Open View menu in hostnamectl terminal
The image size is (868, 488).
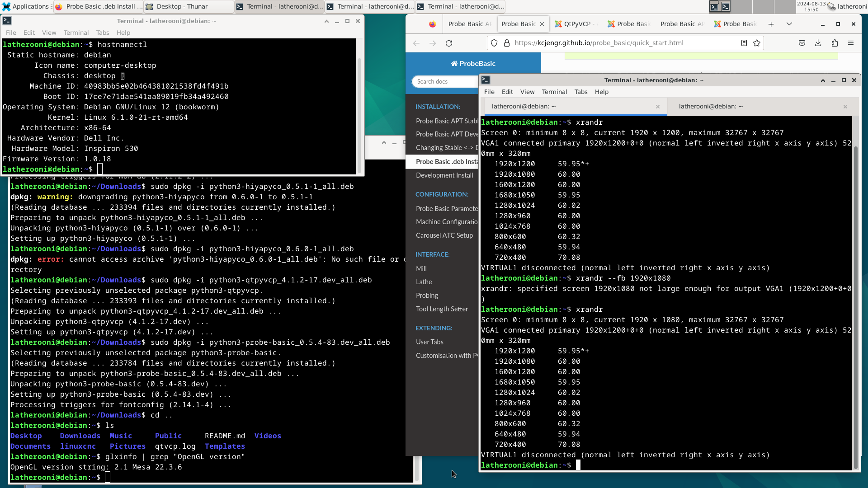click(x=49, y=33)
